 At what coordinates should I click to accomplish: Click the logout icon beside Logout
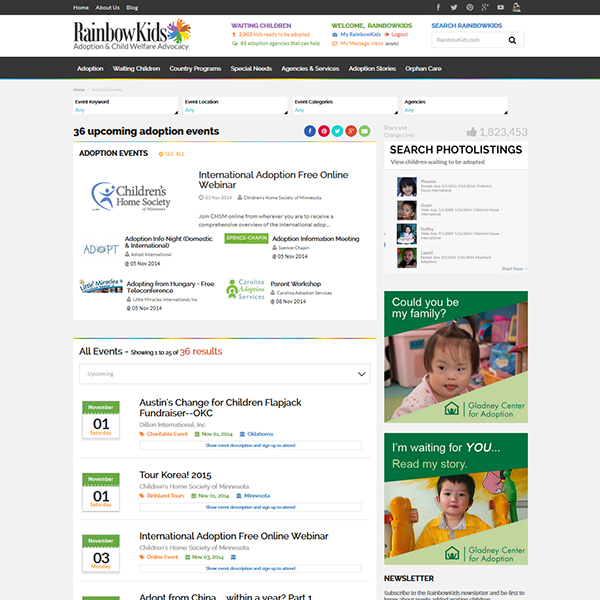(387, 35)
